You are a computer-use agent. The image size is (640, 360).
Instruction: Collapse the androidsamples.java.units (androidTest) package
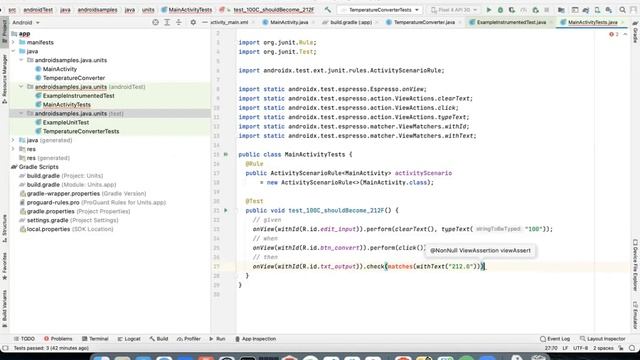click(21, 87)
